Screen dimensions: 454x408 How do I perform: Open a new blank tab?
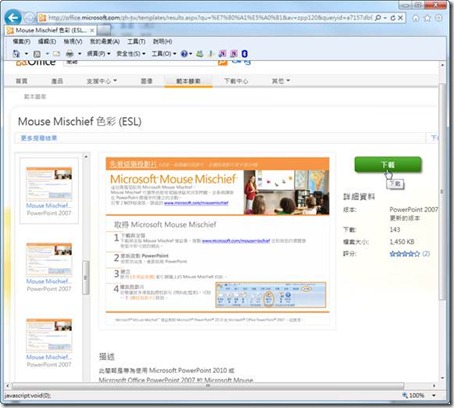104,31
